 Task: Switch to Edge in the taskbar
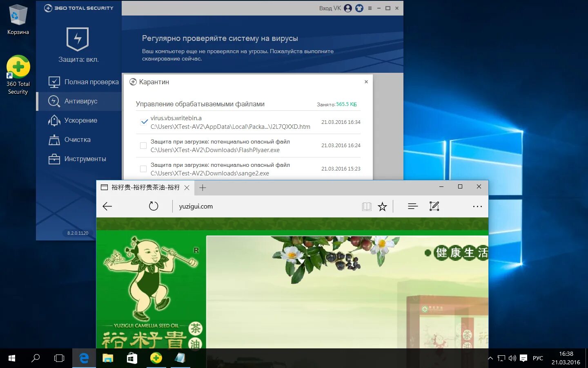[84, 358]
